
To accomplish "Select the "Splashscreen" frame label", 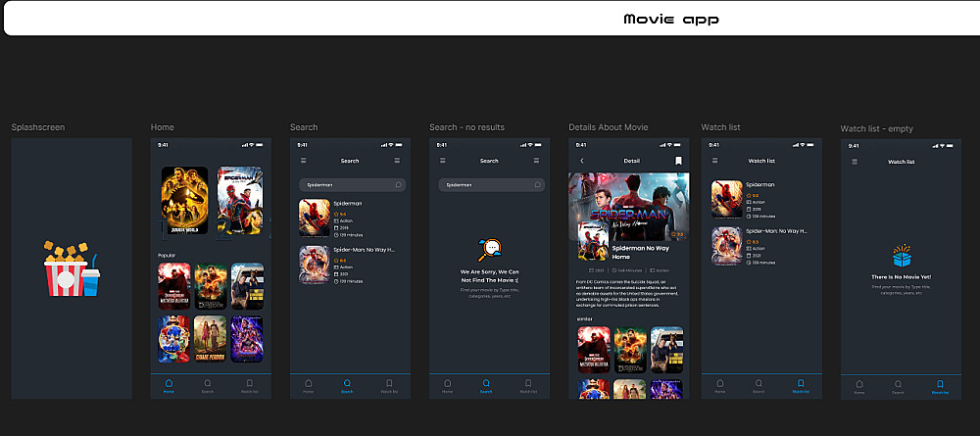I will pyautogui.click(x=38, y=127).
